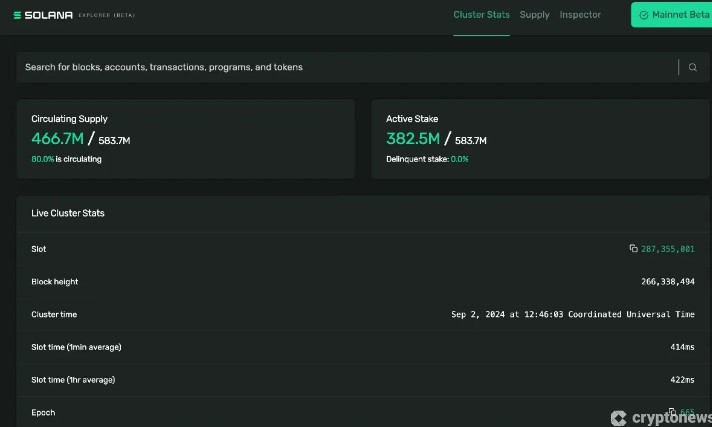This screenshot has width=712, height=427.
Task: Click the 80.0% circulating percentage text
Action: pyautogui.click(x=43, y=159)
